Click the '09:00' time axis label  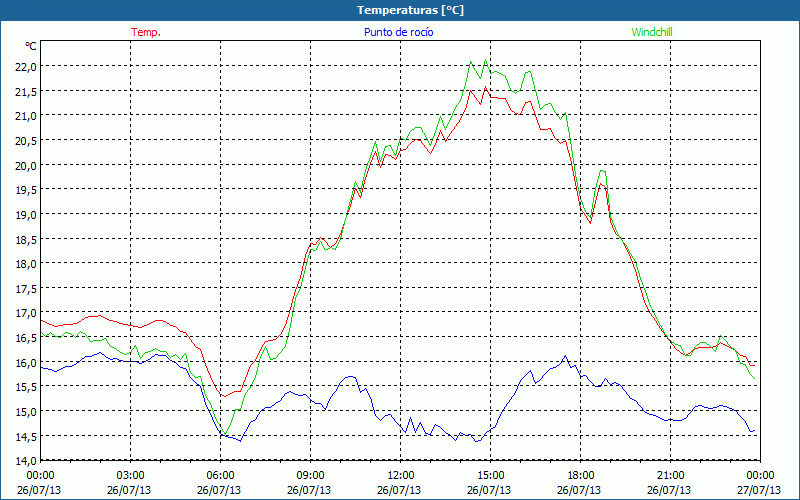point(310,475)
